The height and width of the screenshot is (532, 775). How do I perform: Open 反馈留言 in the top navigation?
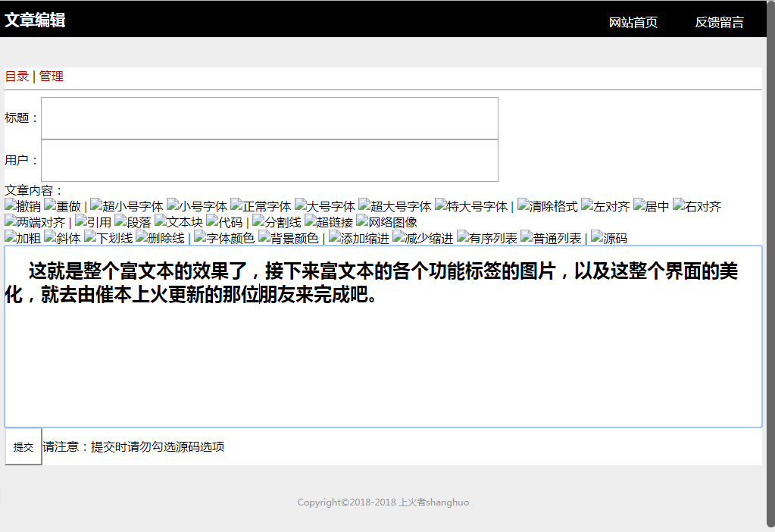[719, 22]
